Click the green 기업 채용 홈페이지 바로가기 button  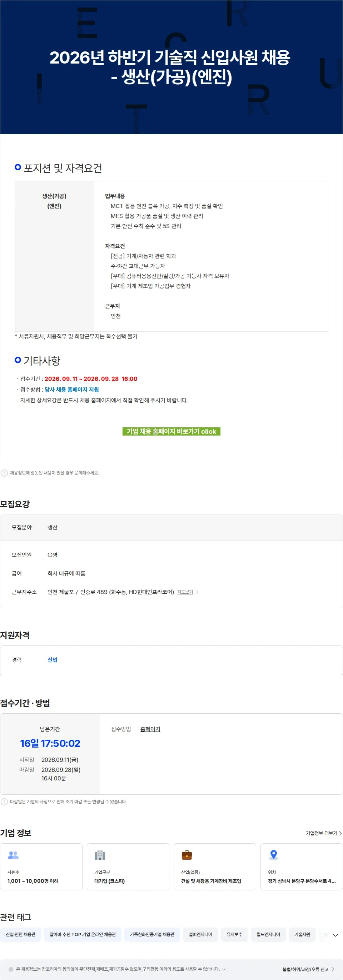click(x=171, y=431)
